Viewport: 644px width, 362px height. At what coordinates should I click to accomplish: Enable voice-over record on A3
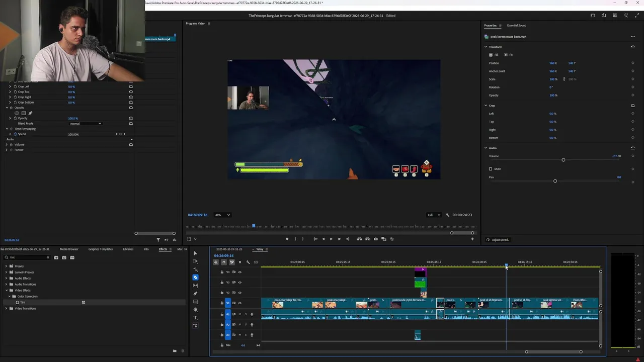tap(252, 334)
